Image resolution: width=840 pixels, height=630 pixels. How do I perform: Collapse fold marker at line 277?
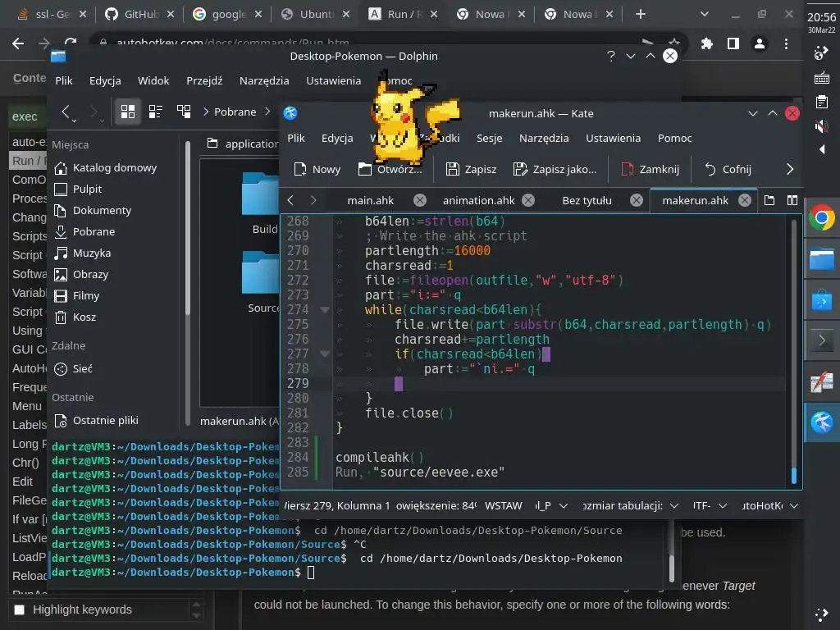[325, 354]
